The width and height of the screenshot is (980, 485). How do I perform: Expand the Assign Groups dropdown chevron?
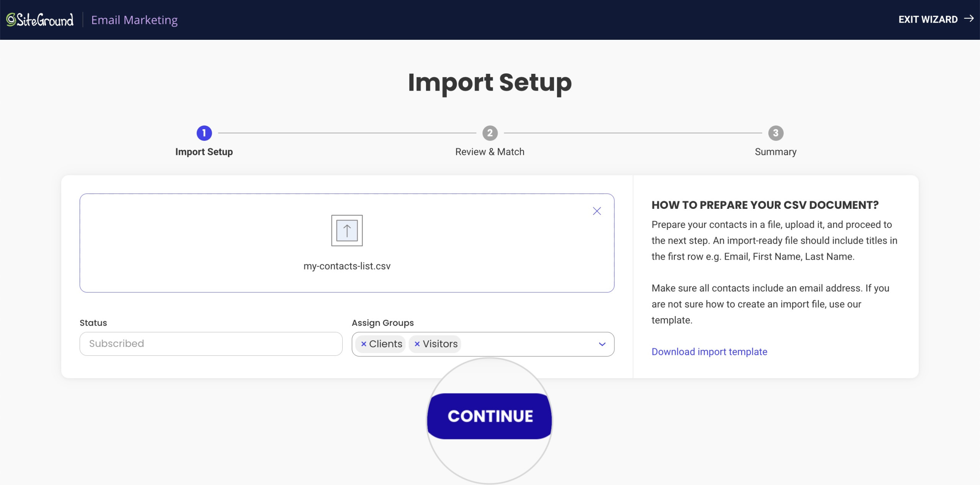[602, 344]
